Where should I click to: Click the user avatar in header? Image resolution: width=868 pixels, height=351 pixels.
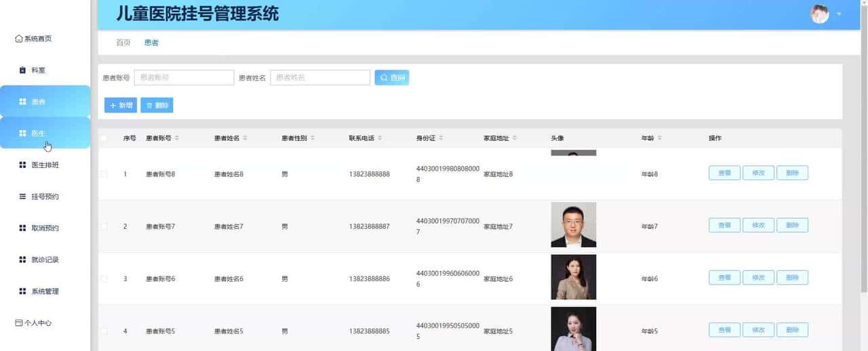pos(820,14)
